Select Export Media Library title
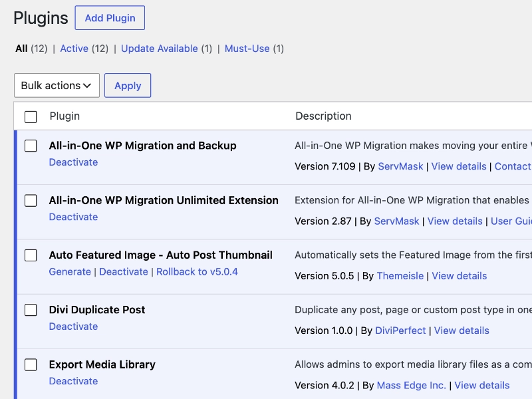The height and width of the screenshot is (399, 532). pyautogui.click(x=102, y=364)
